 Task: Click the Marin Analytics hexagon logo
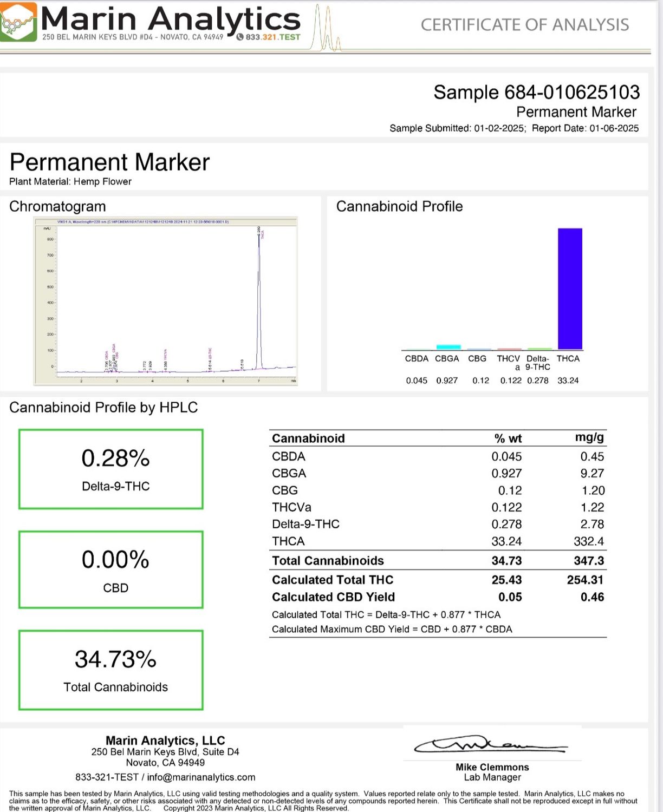pyautogui.click(x=19, y=22)
